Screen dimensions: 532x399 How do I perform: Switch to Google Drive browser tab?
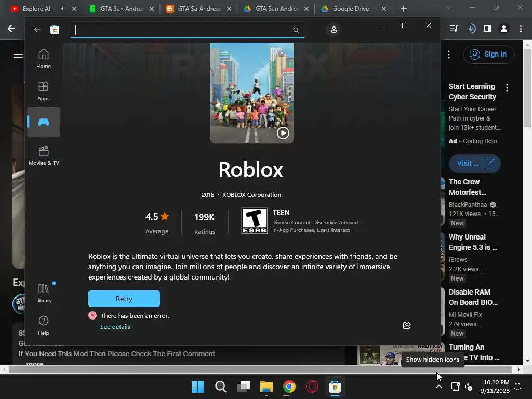[x=353, y=9]
